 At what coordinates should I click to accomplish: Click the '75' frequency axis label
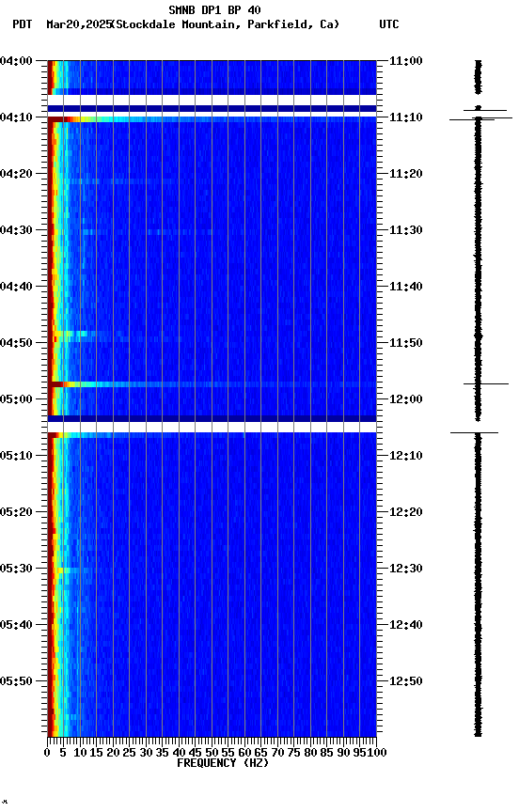tap(293, 753)
